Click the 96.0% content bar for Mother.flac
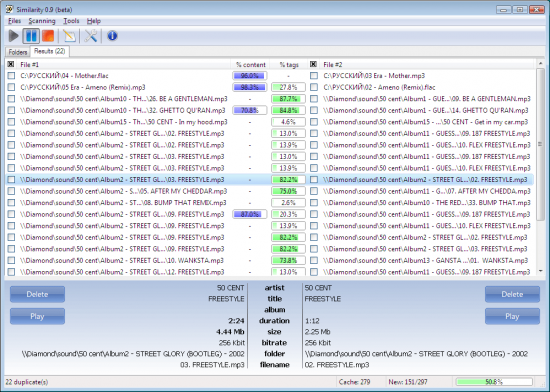550x392 pixels. pos(250,76)
